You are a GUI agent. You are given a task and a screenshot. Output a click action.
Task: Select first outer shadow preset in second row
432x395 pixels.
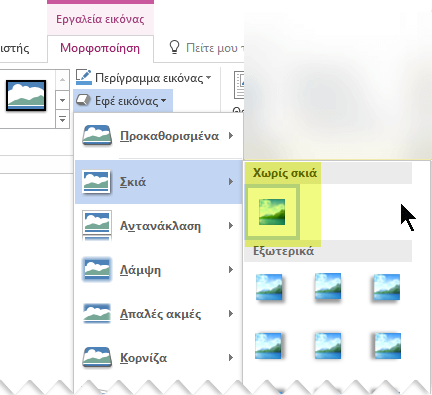(x=269, y=346)
